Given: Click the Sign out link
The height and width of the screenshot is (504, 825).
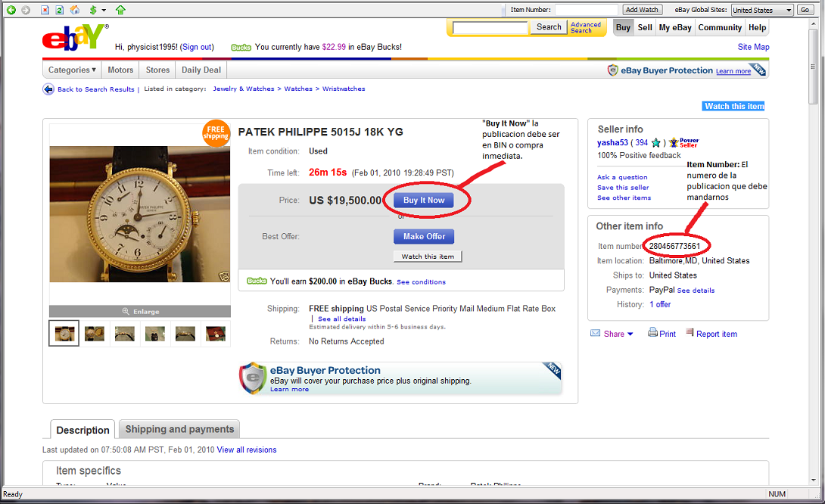Looking at the screenshot, I should click(x=197, y=47).
